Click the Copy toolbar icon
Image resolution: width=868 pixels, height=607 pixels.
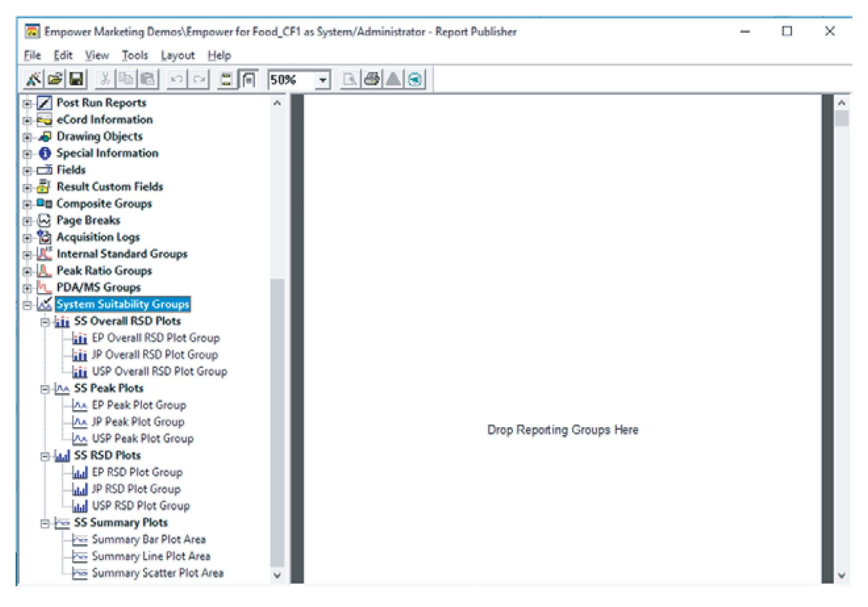126,79
